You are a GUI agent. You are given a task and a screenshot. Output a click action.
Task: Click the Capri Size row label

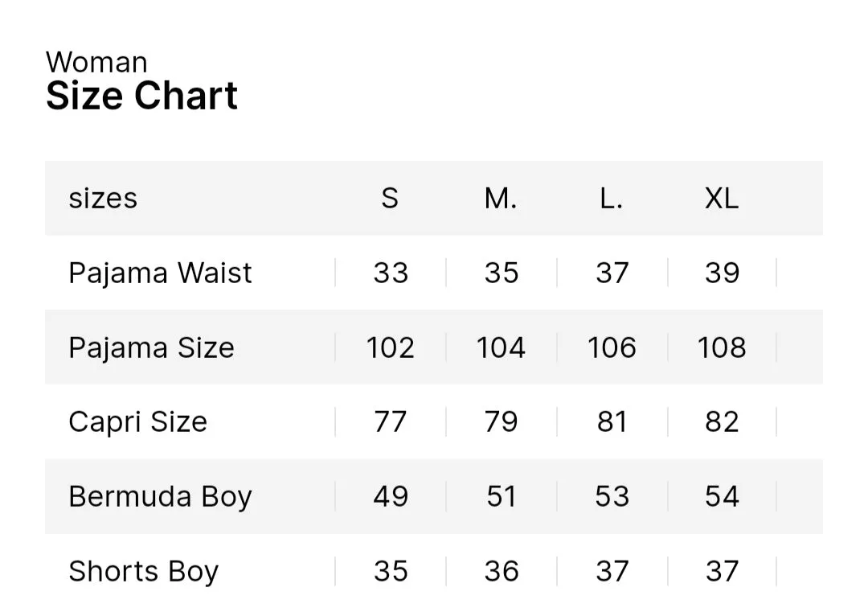pos(138,422)
